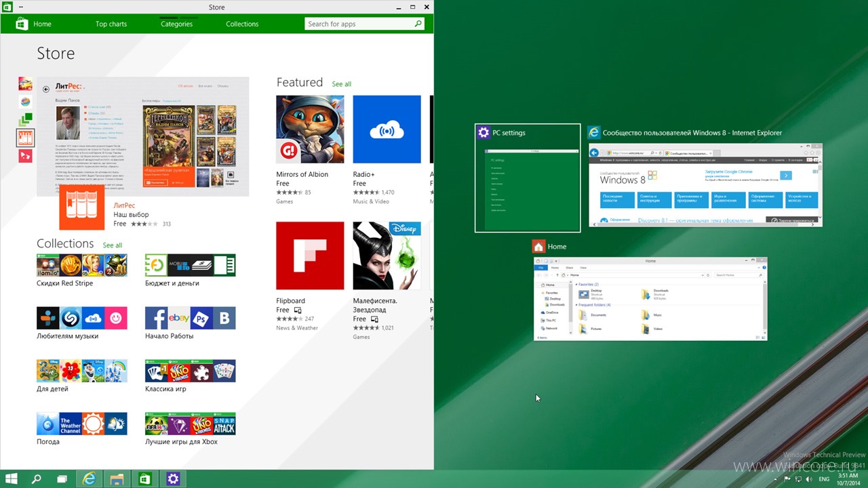
Task: Open the Windows Start button
Action: pos(12,479)
